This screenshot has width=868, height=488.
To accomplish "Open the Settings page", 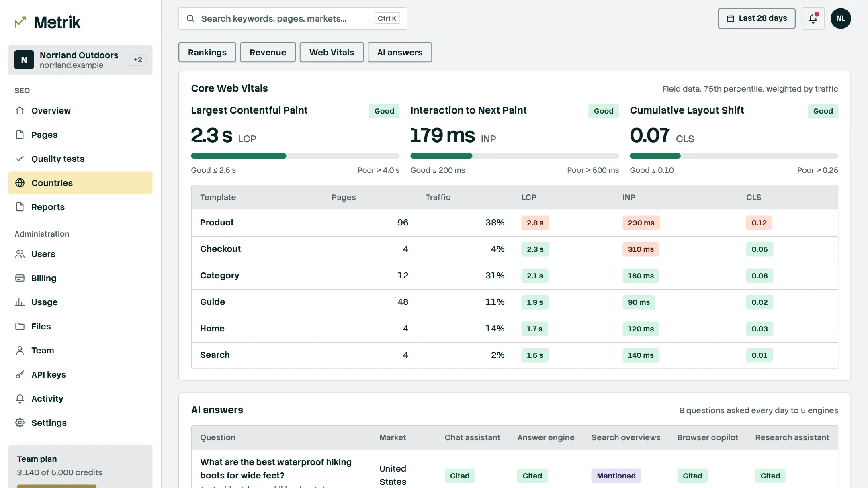I will (80, 423).
